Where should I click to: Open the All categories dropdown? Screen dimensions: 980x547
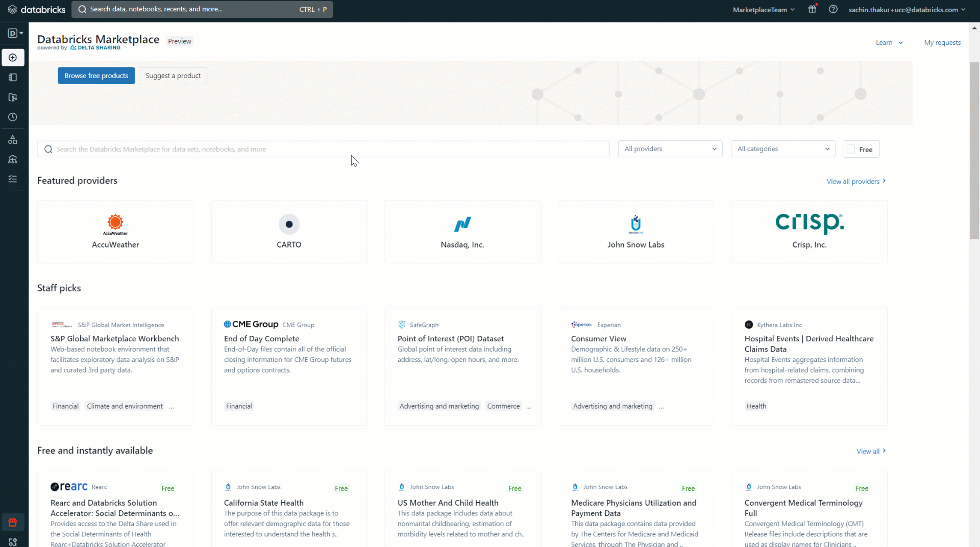coord(783,148)
